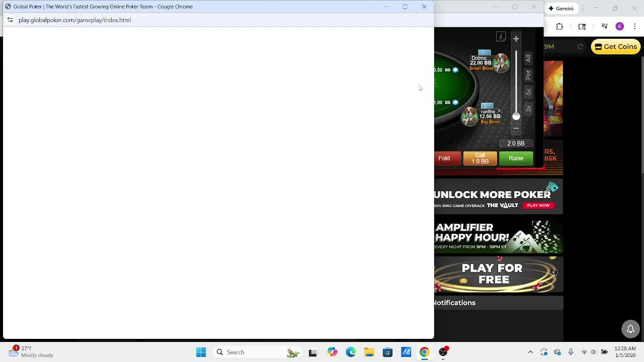Image resolution: width=644 pixels, height=362 pixels.
Task: Select the 3x bet preset
Action: pyautogui.click(x=528, y=108)
